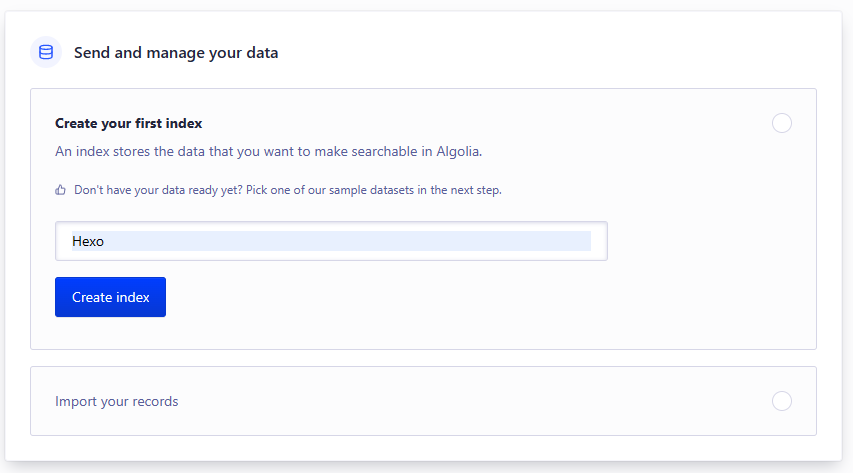Click blank space right of the index name field
The width and height of the screenshot is (853, 473).
point(710,241)
